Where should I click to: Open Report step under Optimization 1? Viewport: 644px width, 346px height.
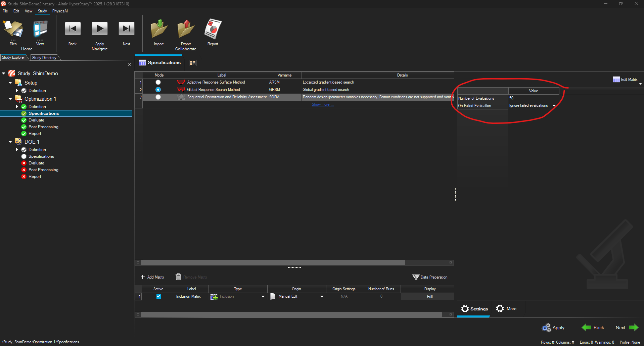coord(35,134)
